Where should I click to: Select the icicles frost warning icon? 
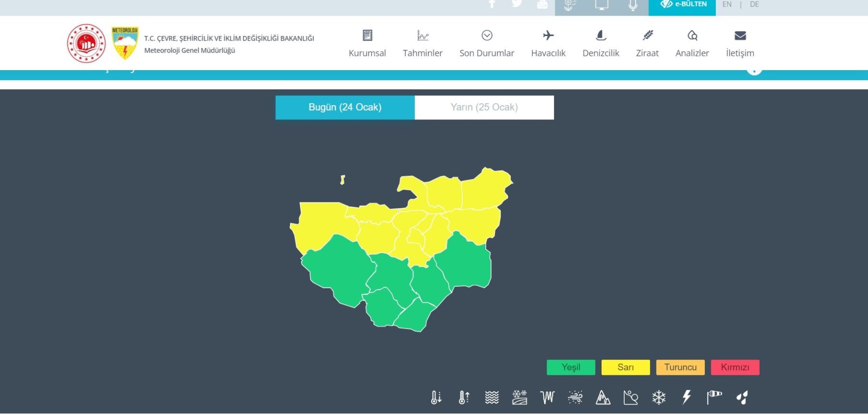547,397
